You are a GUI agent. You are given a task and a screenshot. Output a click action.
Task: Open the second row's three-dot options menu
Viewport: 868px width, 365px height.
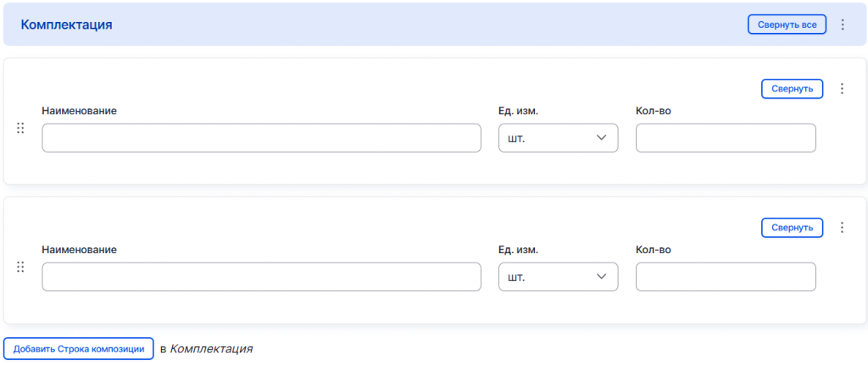click(x=842, y=228)
